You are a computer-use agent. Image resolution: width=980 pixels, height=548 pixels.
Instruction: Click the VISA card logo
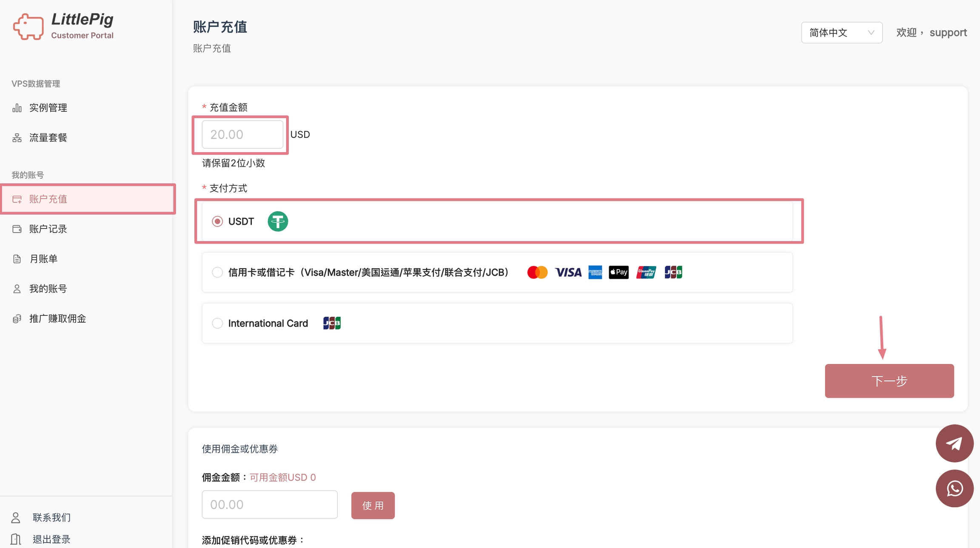tap(568, 272)
